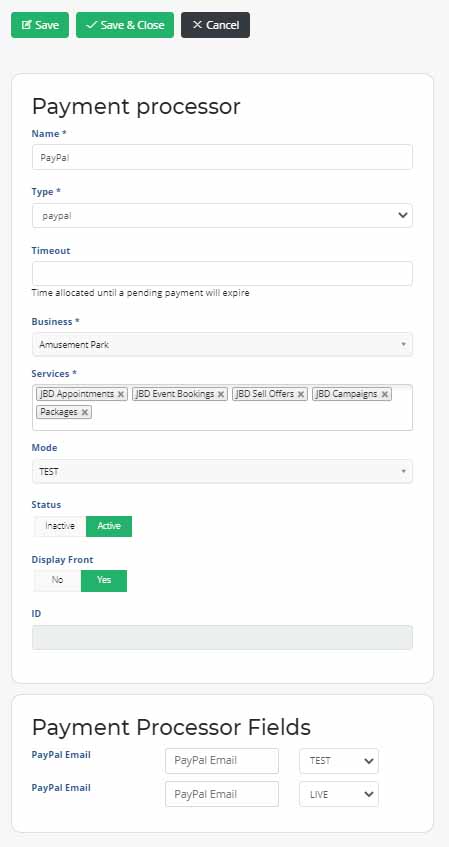Open the LIVE dropdown beside PayPal Email
This screenshot has width=449, height=847.
(339, 795)
